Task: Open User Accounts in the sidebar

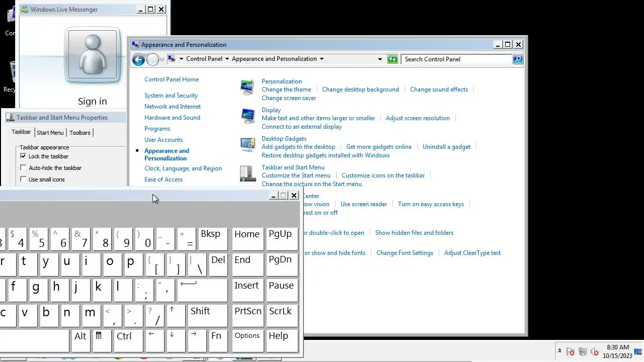Action: 164,140
